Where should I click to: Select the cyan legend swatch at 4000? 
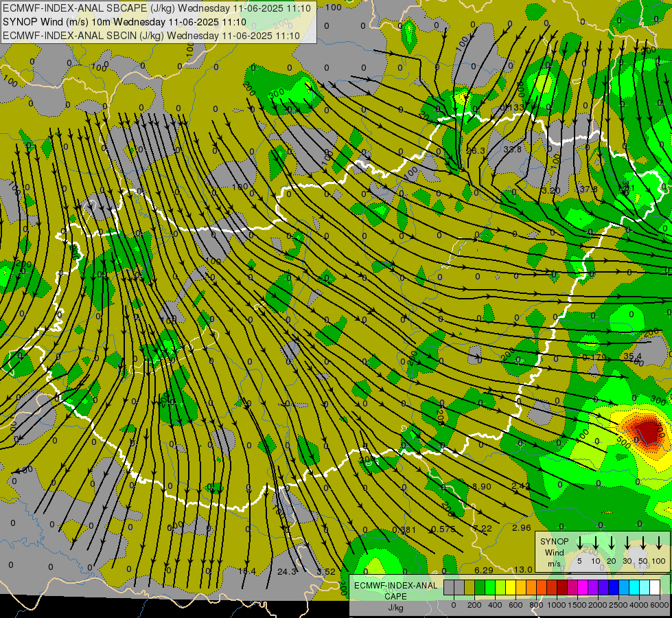634,588
